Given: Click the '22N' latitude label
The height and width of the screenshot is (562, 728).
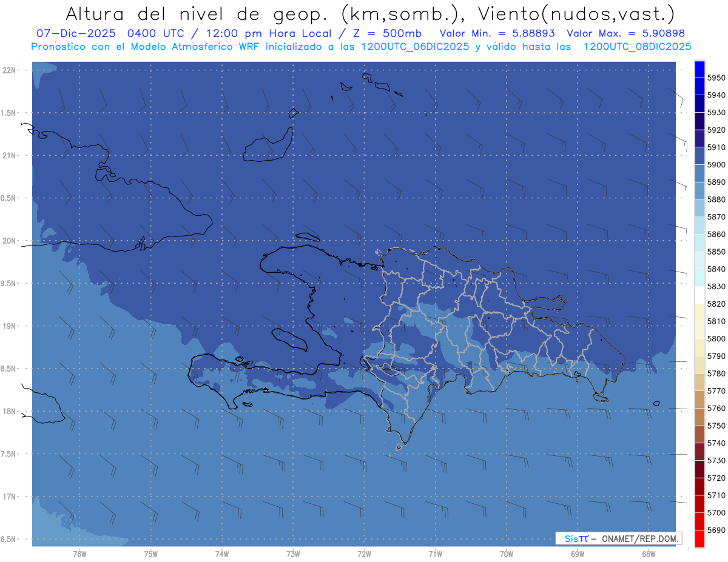Looking at the screenshot, I should pyautogui.click(x=9, y=70).
